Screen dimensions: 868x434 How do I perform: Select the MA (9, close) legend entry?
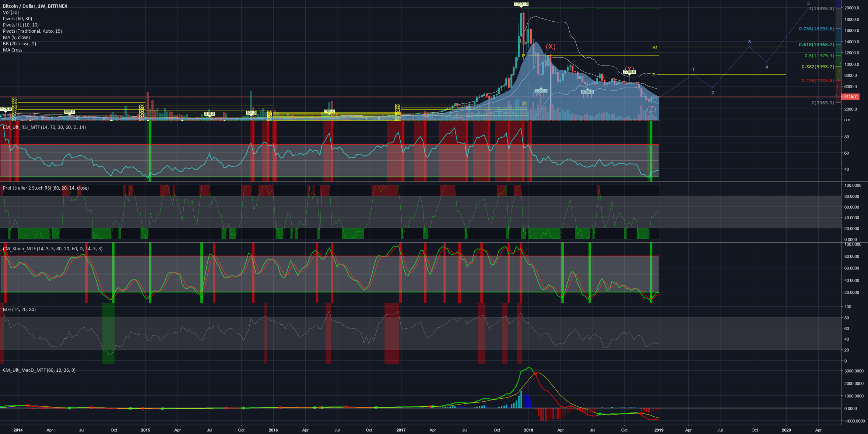(16, 37)
